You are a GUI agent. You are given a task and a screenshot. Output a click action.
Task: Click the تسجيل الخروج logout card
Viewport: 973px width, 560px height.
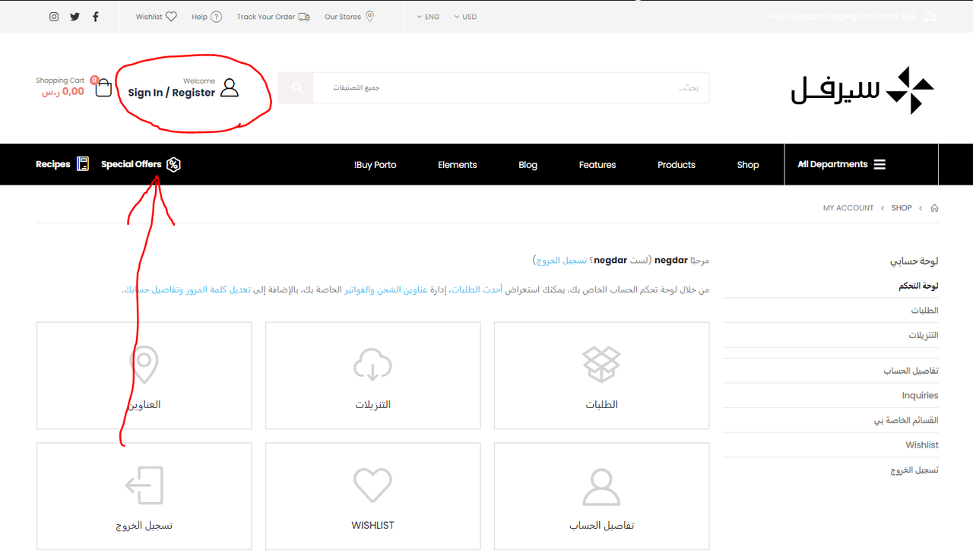pos(144,496)
